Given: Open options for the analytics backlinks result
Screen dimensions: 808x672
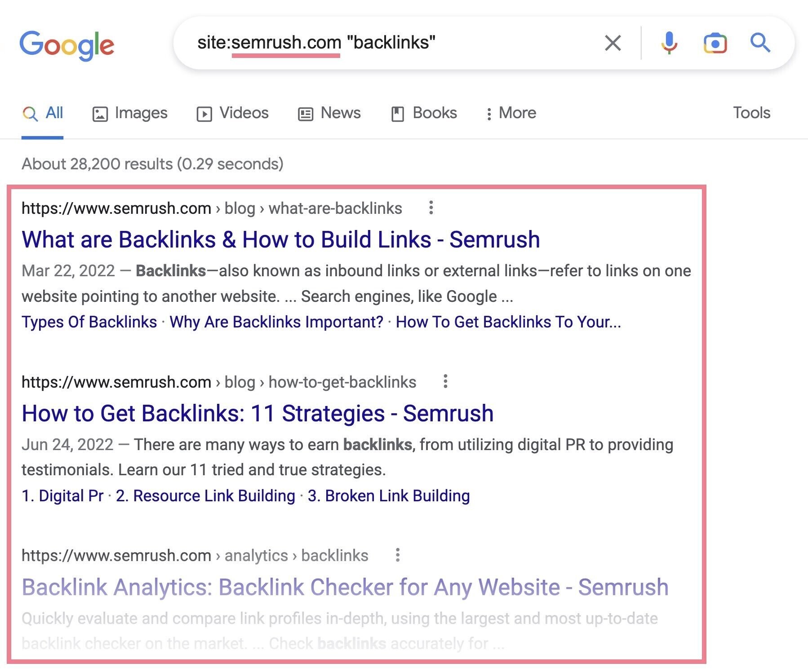Looking at the screenshot, I should tap(398, 555).
